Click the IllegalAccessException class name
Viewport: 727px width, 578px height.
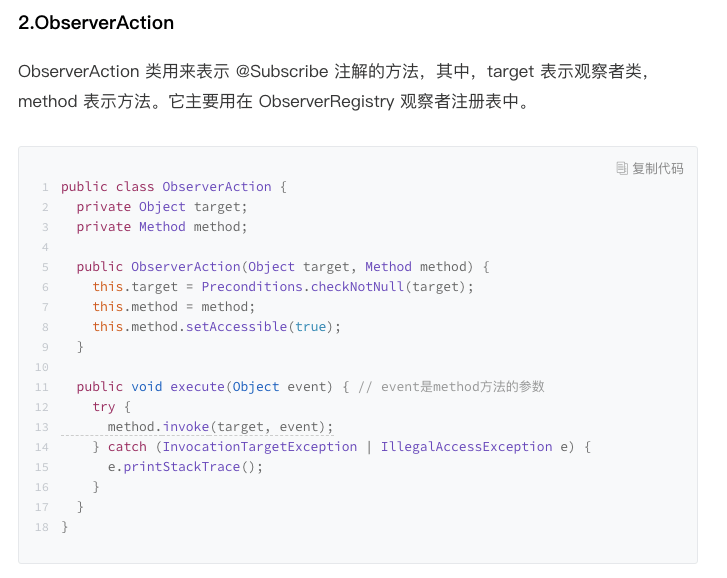pyautogui.click(x=466, y=447)
